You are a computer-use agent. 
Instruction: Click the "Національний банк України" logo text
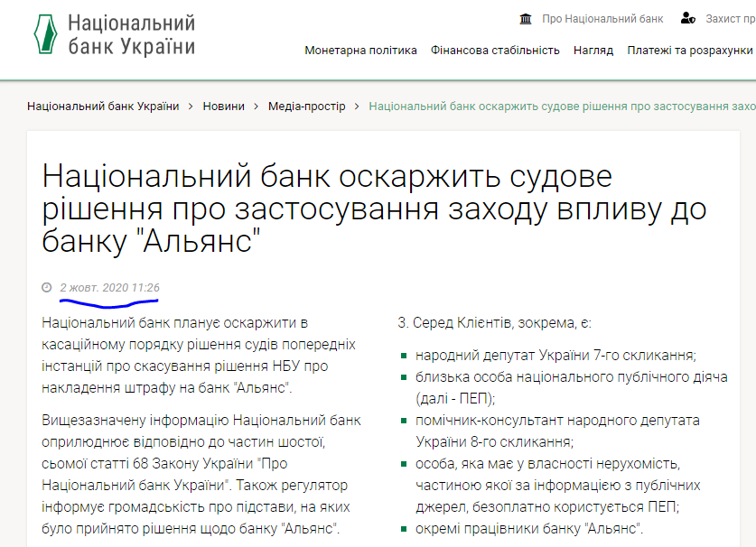tap(132, 35)
